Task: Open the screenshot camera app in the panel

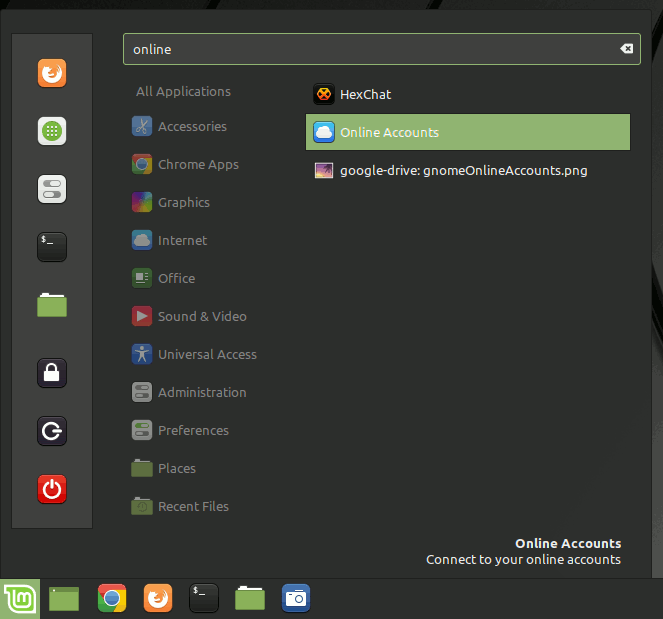Action: [x=296, y=598]
